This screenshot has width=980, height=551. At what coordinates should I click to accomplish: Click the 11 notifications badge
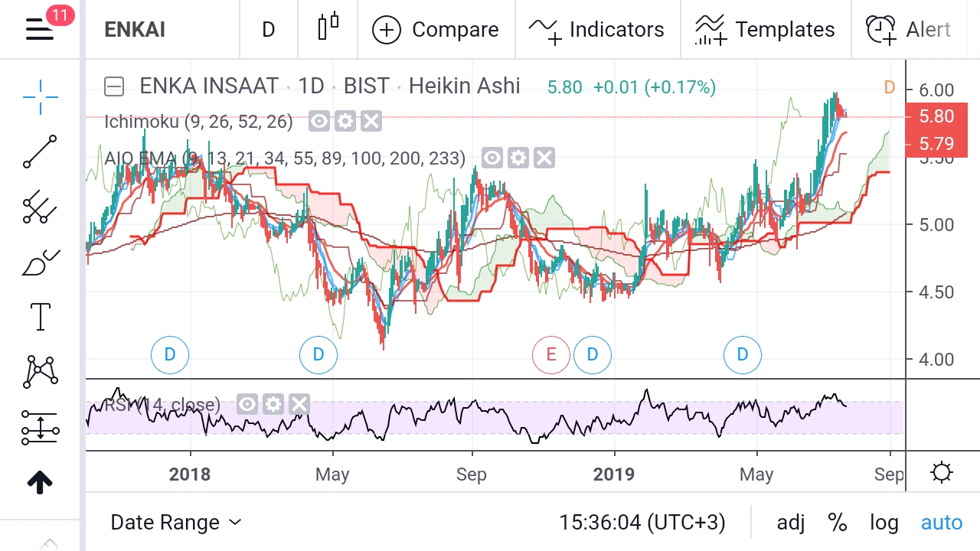tap(60, 14)
